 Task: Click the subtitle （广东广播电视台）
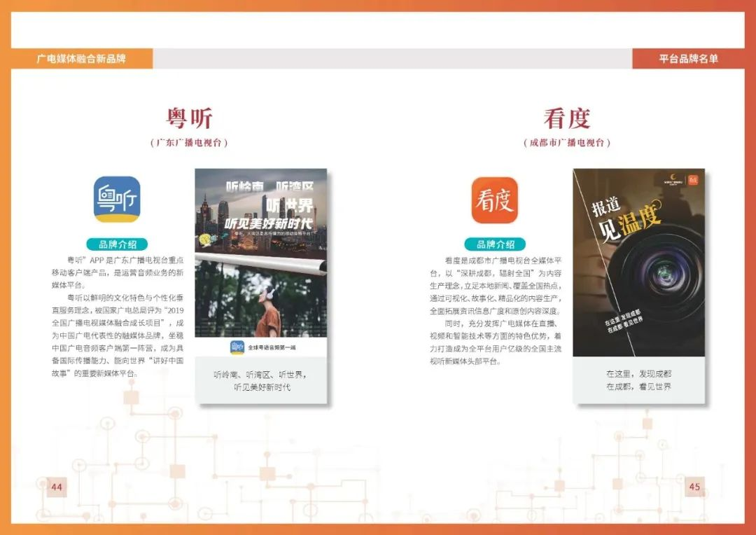tap(189, 142)
